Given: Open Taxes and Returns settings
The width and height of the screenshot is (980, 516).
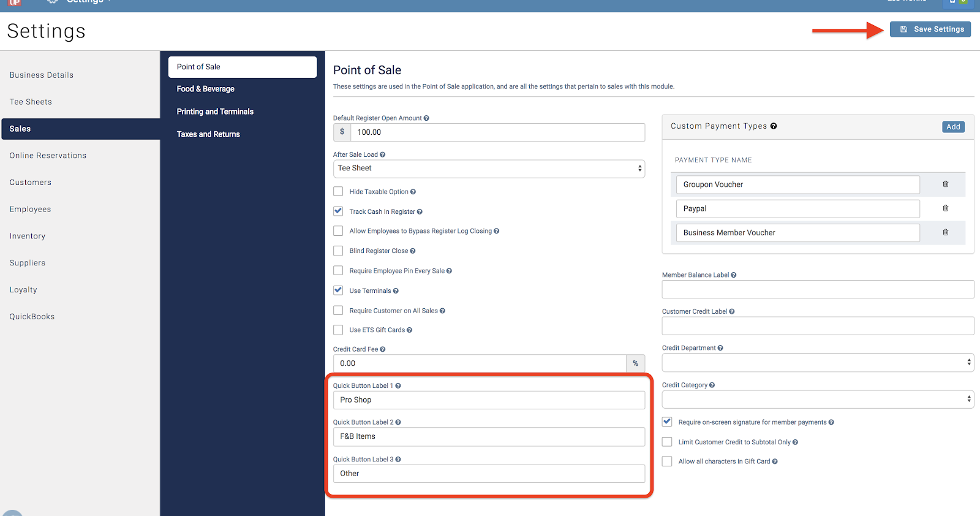Looking at the screenshot, I should 208,134.
